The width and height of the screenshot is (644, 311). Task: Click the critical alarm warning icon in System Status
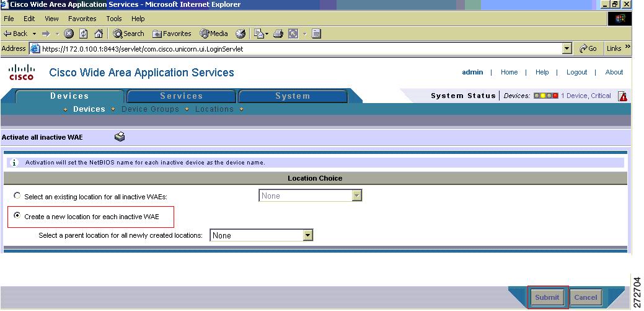pyautogui.click(x=623, y=96)
